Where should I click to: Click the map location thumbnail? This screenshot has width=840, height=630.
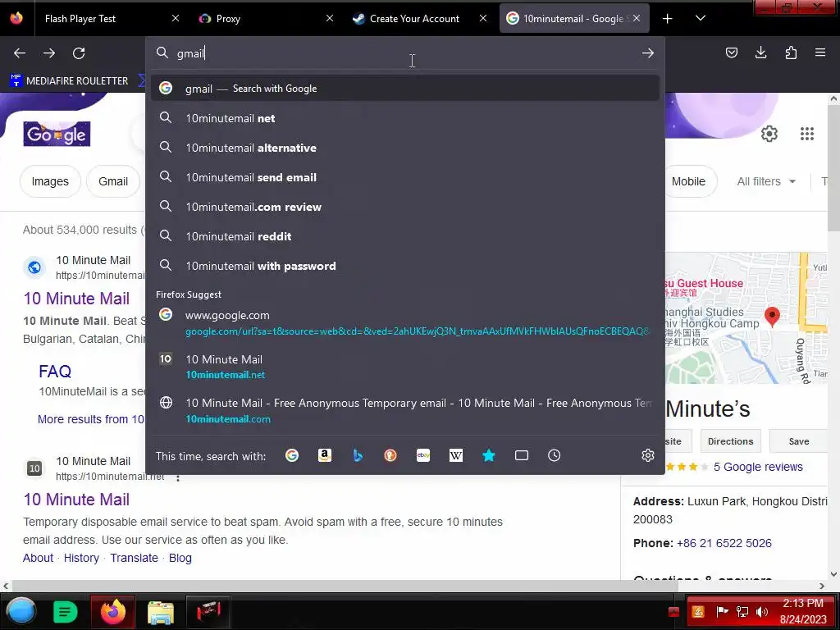pyautogui.click(x=746, y=317)
